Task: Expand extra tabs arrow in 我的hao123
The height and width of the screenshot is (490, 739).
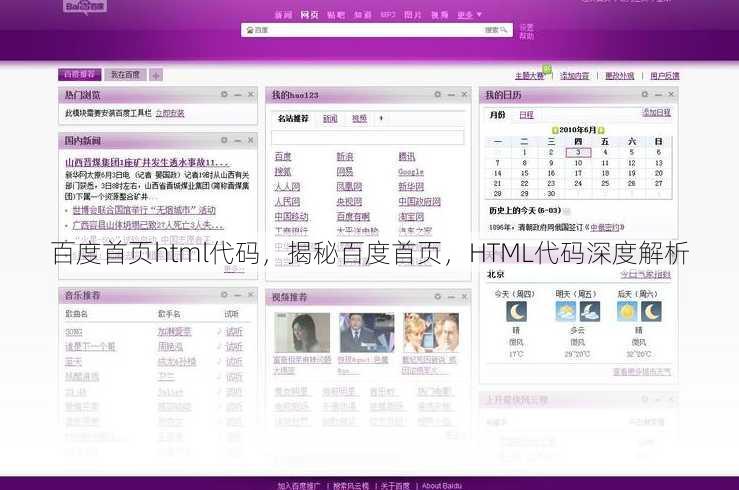Action: pos(381,118)
